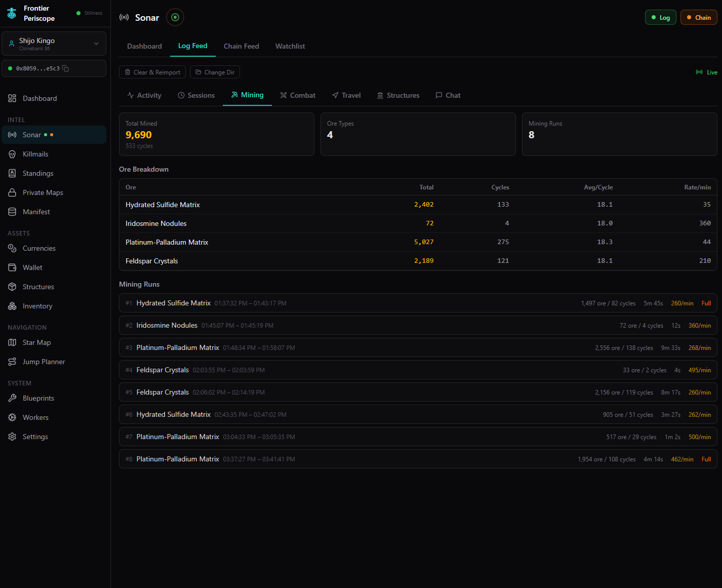This screenshot has width=722, height=588.
Task: Open the Structures sub-tab
Action: pyautogui.click(x=398, y=95)
